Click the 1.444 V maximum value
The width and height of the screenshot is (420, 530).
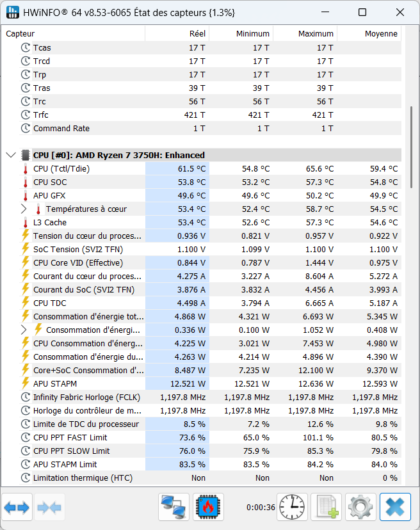click(319, 263)
